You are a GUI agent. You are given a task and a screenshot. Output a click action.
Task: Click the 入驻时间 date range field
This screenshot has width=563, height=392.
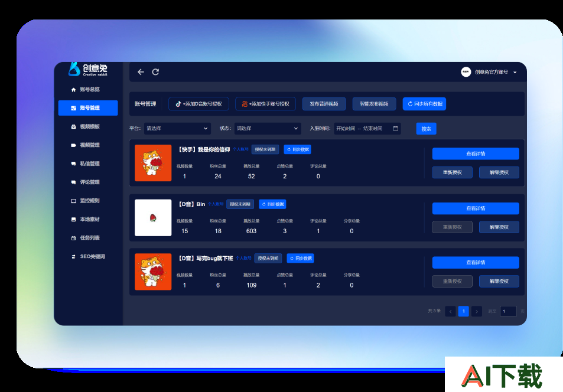pyautogui.click(x=367, y=129)
